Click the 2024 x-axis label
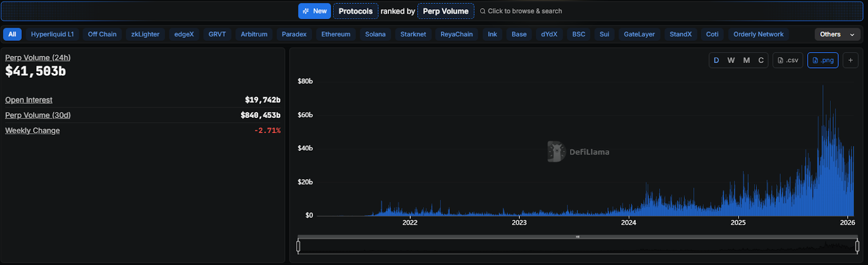Image resolution: width=868 pixels, height=265 pixels. [x=629, y=223]
